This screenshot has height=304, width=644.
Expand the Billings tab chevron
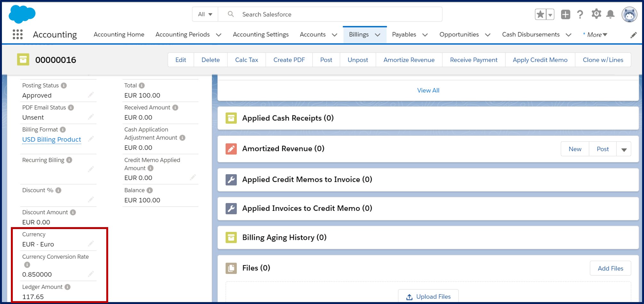point(378,35)
